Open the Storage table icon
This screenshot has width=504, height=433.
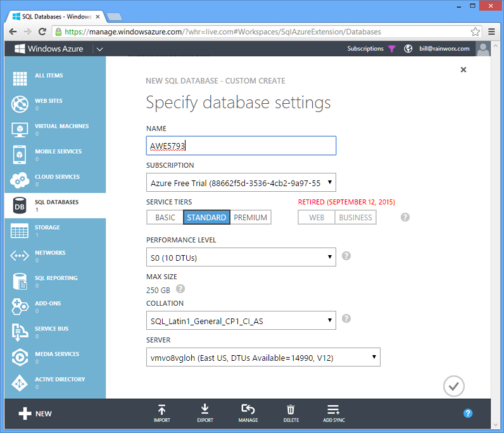point(20,231)
